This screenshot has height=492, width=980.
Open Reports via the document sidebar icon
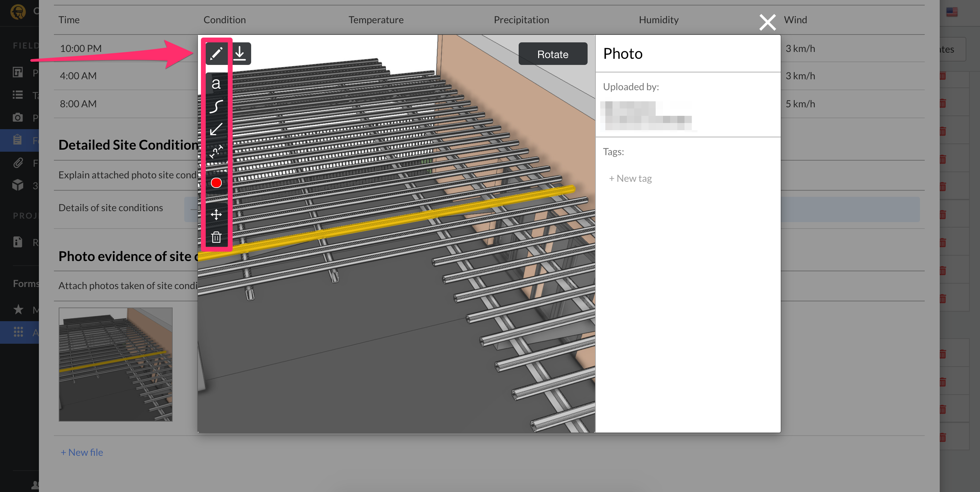pos(17,242)
